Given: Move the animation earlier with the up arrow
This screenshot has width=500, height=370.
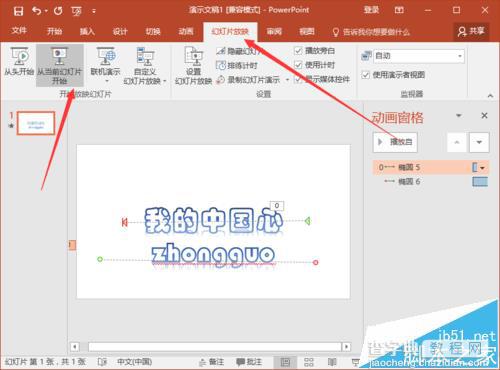Looking at the screenshot, I should coord(457,142).
